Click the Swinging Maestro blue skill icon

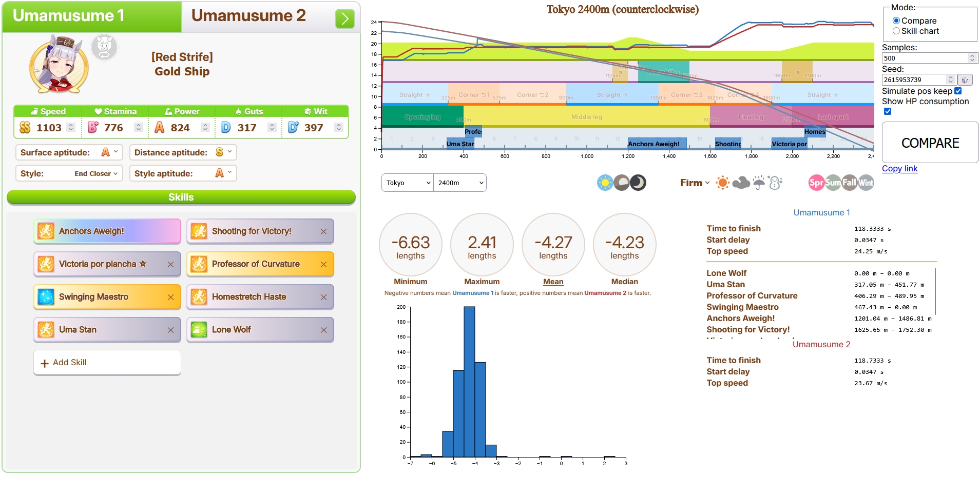pyautogui.click(x=46, y=297)
